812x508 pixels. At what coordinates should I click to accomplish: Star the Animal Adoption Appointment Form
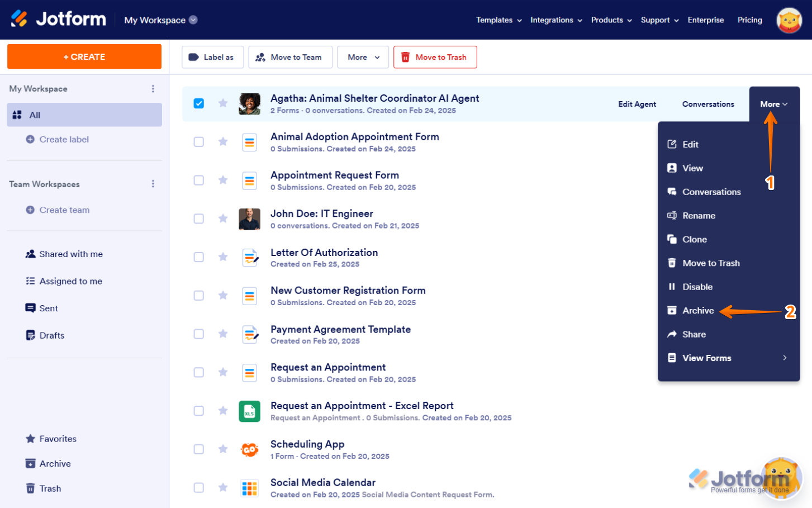pyautogui.click(x=223, y=141)
